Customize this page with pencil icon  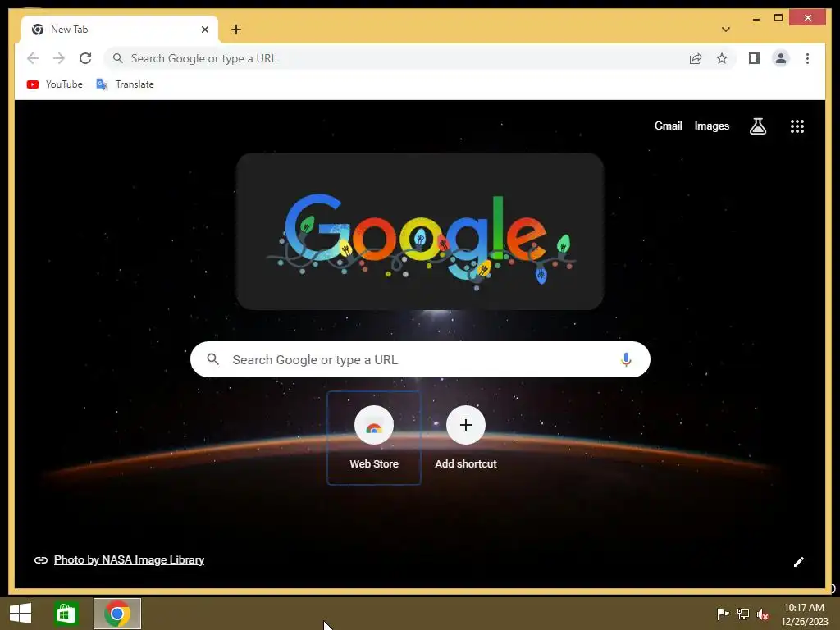[798, 561]
